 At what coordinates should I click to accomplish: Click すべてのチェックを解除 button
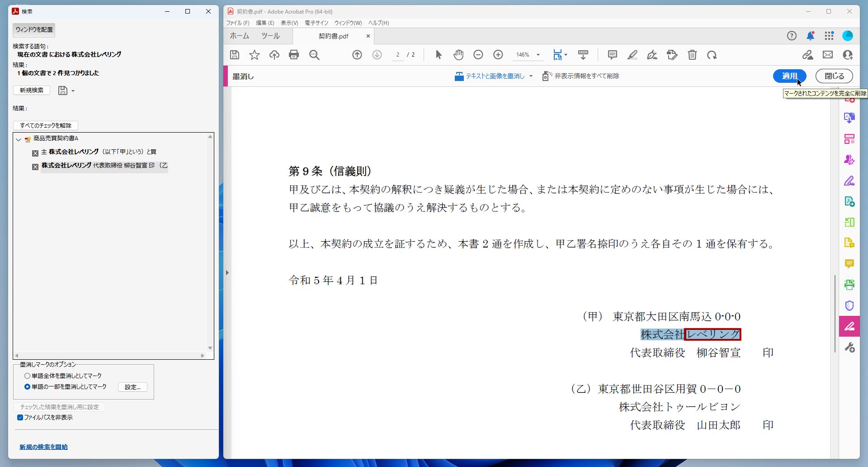click(46, 125)
